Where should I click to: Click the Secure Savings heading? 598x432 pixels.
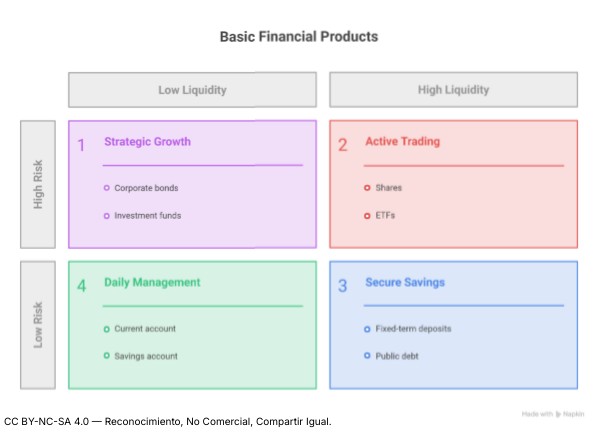(405, 283)
